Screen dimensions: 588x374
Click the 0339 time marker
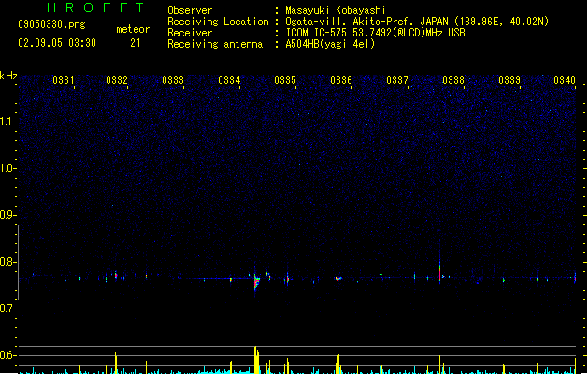pyautogui.click(x=509, y=80)
